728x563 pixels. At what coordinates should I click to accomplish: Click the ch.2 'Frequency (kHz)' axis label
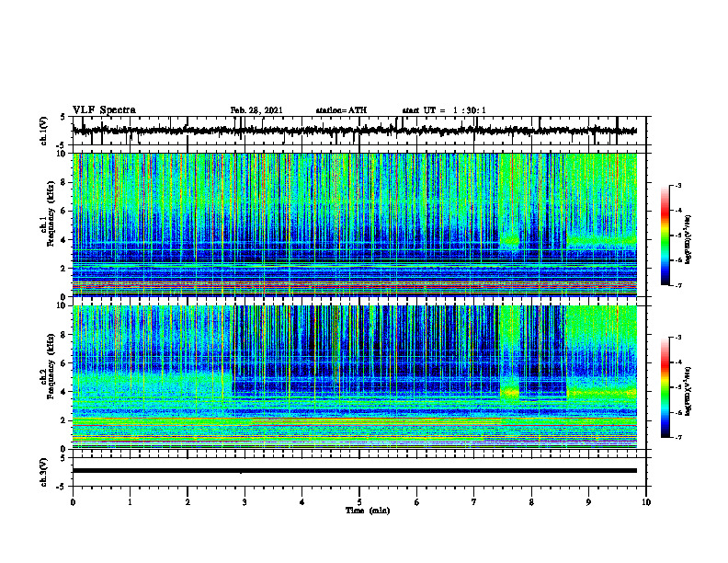pos(51,366)
